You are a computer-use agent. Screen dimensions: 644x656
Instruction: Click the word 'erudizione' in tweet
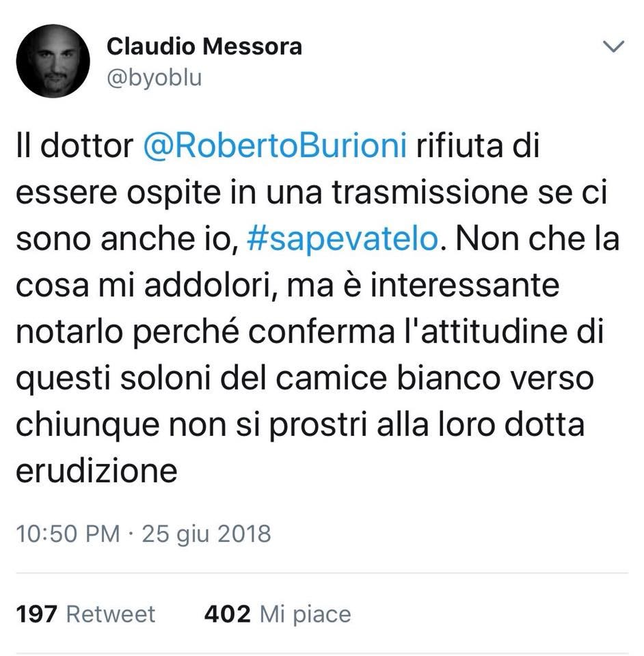[96, 471]
